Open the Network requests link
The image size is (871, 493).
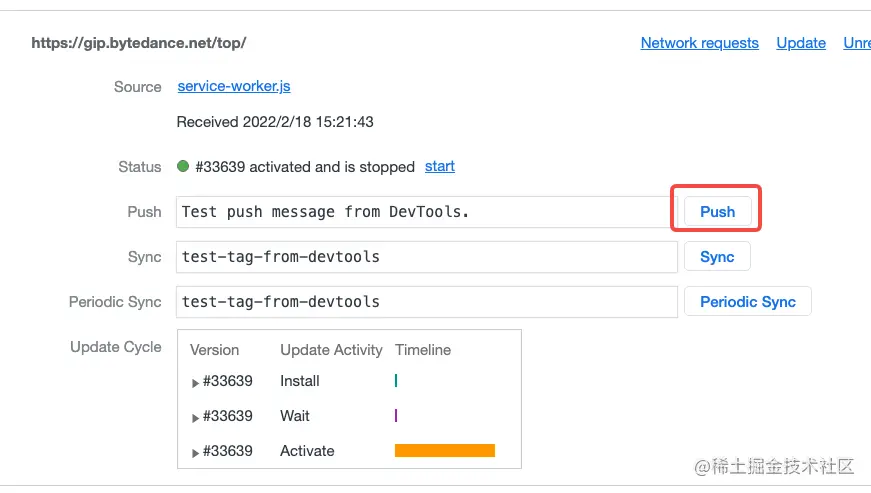(x=699, y=43)
